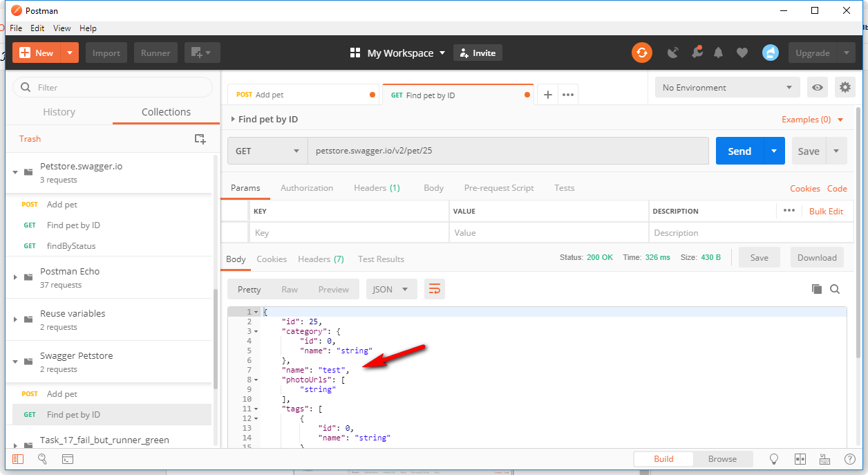Click the sidebar Filter search field
This screenshot has height=475, width=868.
pos(113,88)
